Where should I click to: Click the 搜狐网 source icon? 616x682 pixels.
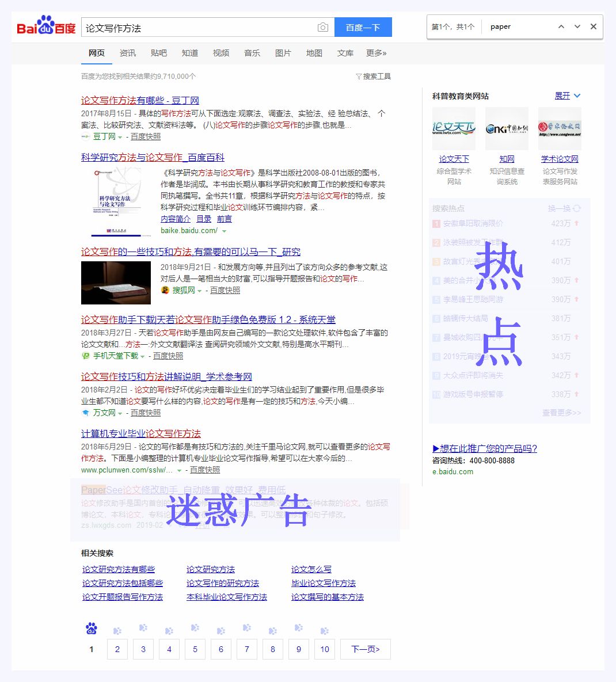click(x=165, y=290)
